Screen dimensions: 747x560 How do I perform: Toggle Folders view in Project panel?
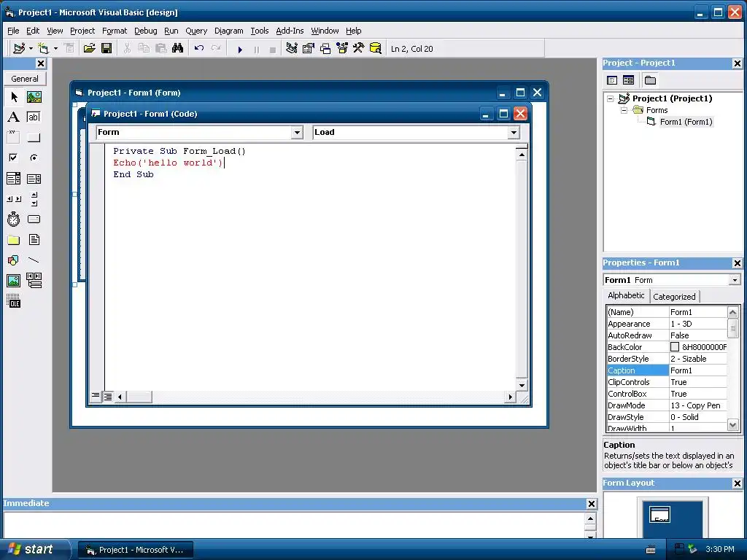(650, 80)
